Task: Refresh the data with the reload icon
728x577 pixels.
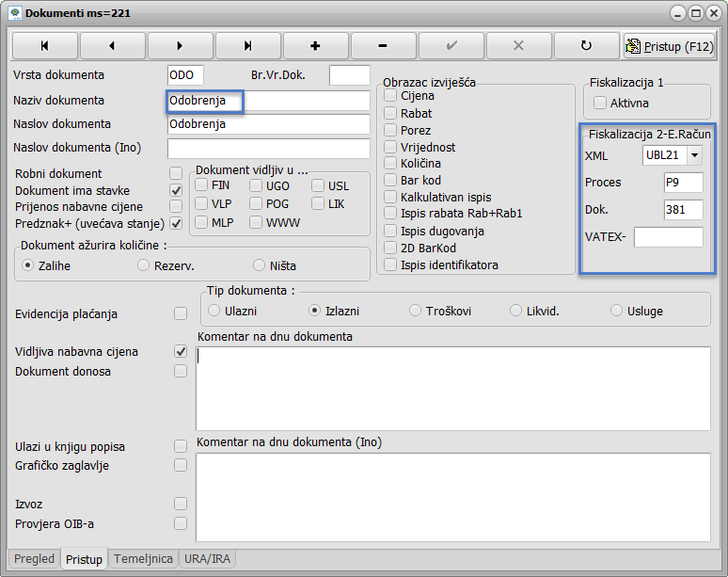Action: coord(586,45)
